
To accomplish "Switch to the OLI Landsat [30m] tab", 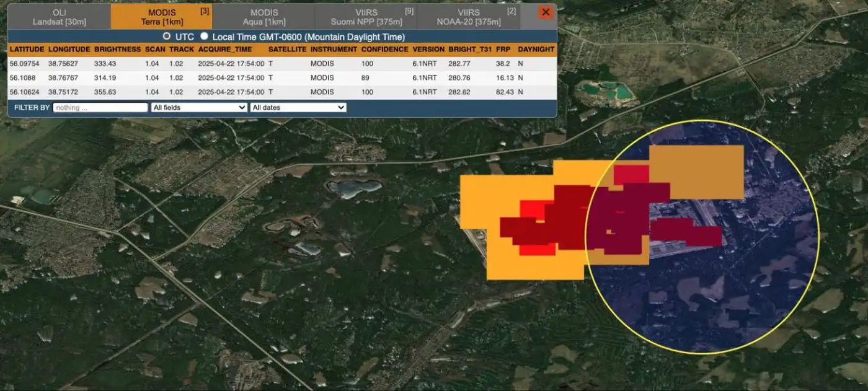I will [x=59, y=17].
